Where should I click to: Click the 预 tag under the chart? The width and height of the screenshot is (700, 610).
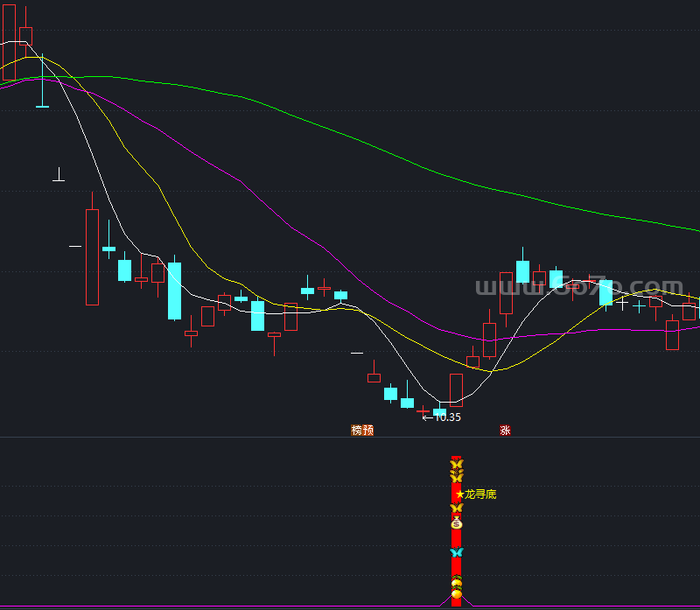(367, 430)
